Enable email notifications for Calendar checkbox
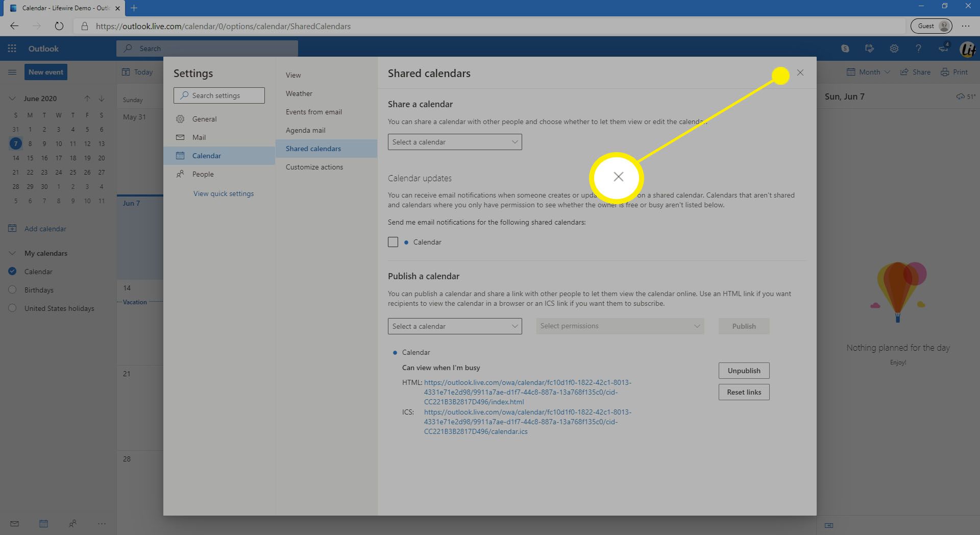980x535 pixels. 393,242
